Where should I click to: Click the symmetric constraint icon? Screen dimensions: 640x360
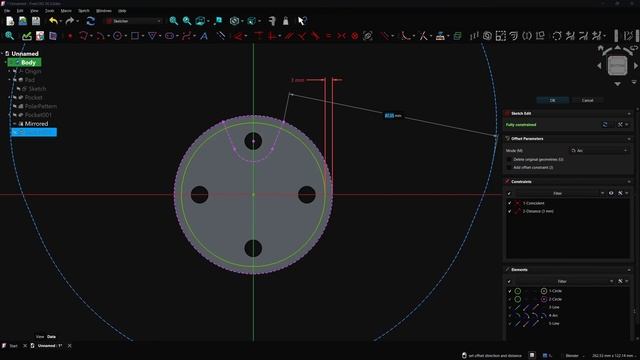[341, 36]
